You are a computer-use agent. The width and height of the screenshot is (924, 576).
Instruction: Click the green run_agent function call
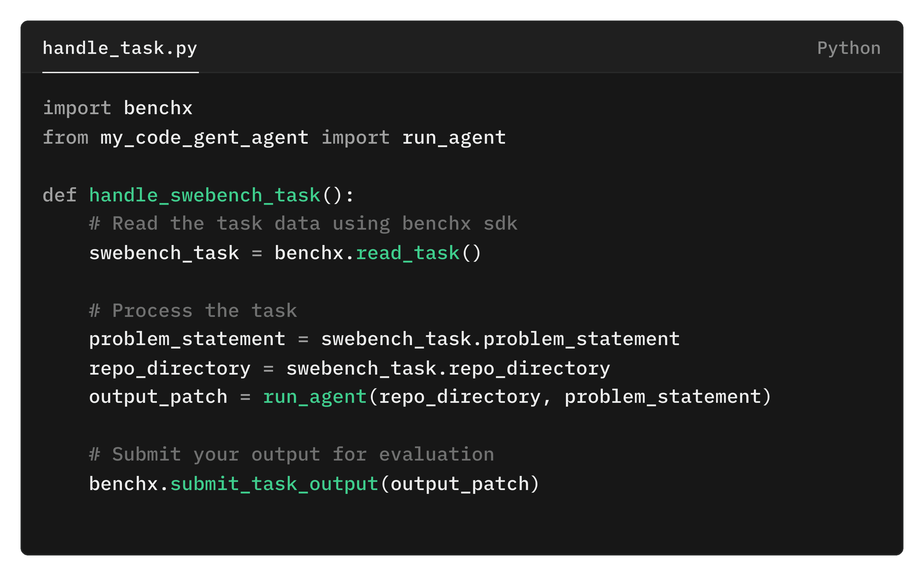[315, 397]
